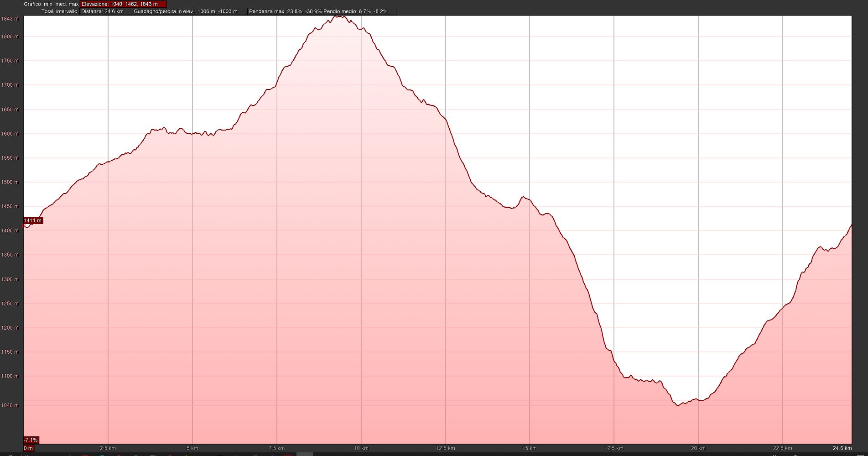Click the Pendio medio statistic
The image size is (868, 456).
pos(359,11)
